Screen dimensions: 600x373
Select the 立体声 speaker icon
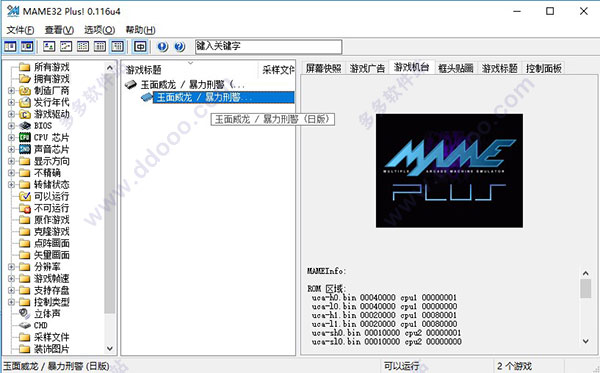25,314
